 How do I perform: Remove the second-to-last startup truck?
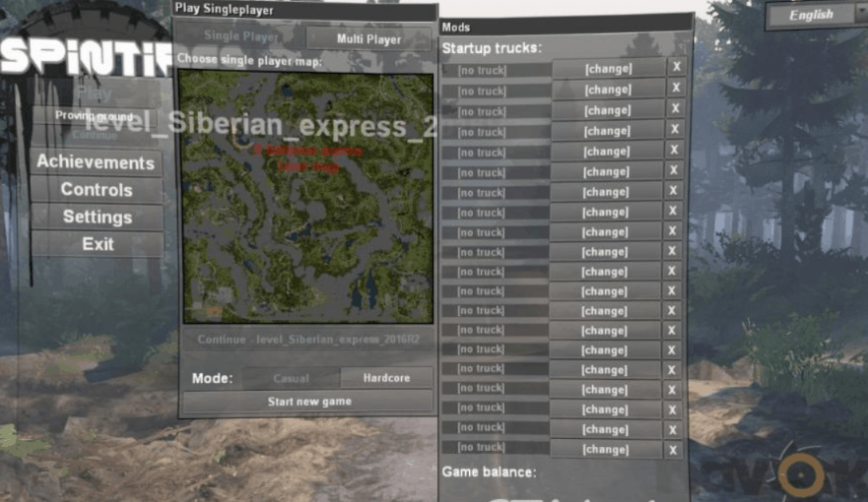coord(675,429)
